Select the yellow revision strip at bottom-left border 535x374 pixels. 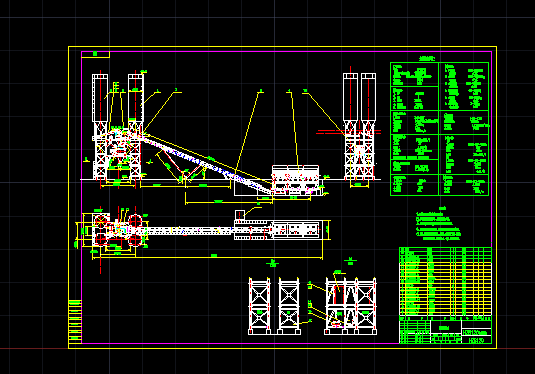pos(75,322)
